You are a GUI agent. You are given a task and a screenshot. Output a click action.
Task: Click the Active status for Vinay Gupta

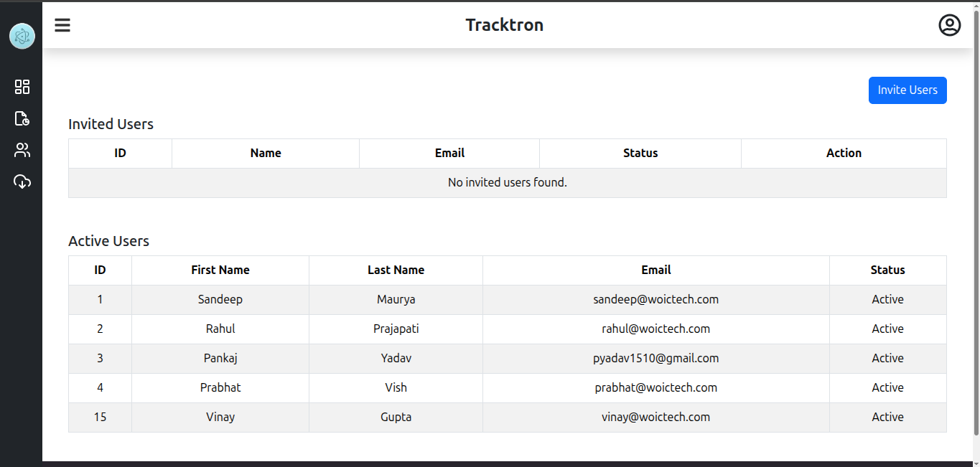pyautogui.click(x=888, y=417)
